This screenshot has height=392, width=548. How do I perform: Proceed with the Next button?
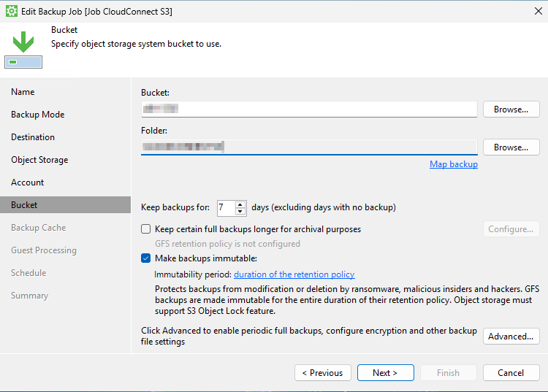[x=385, y=373]
